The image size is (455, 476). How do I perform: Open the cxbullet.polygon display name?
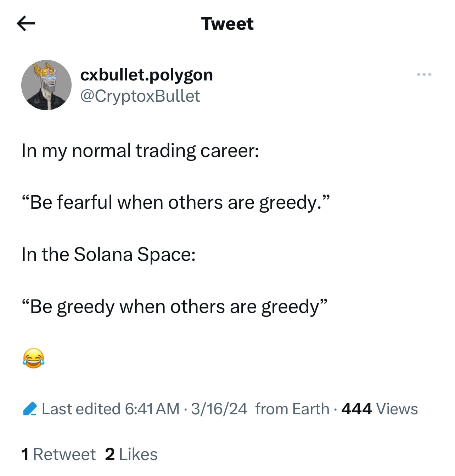click(x=146, y=75)
